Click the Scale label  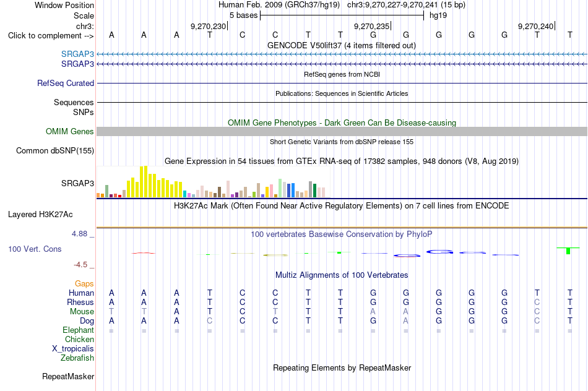84,15
